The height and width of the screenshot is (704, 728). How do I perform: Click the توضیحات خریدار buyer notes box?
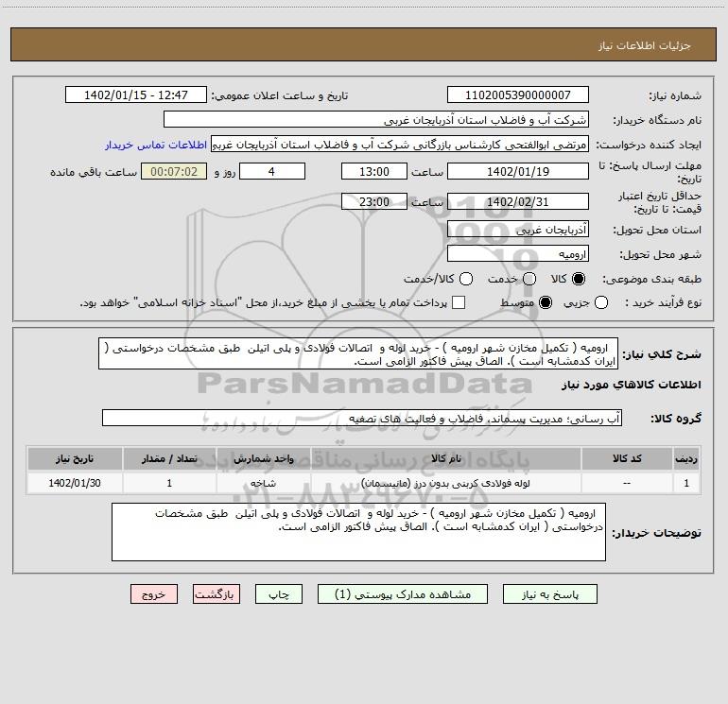click(x=359, y=532)
